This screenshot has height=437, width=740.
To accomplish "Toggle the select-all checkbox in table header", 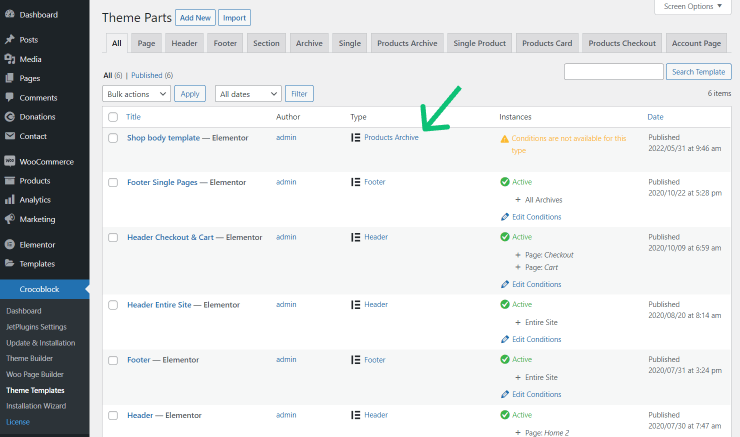I will 113,117.
